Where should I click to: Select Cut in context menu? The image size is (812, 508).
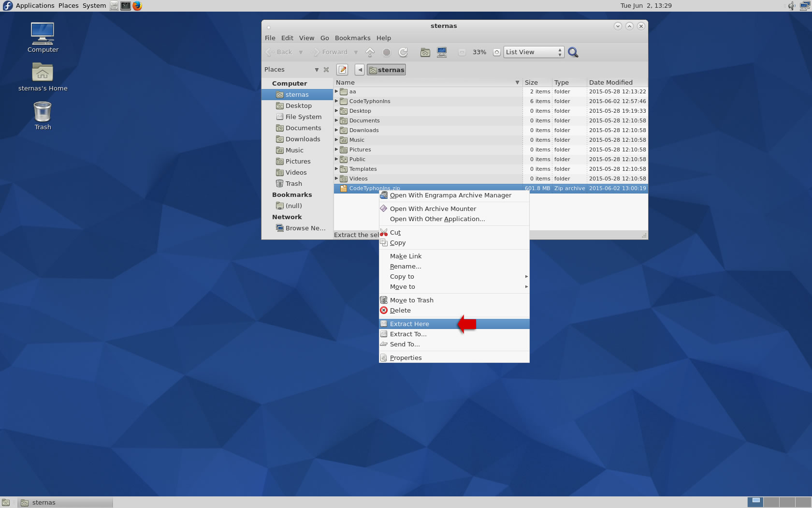click(454, 233)
